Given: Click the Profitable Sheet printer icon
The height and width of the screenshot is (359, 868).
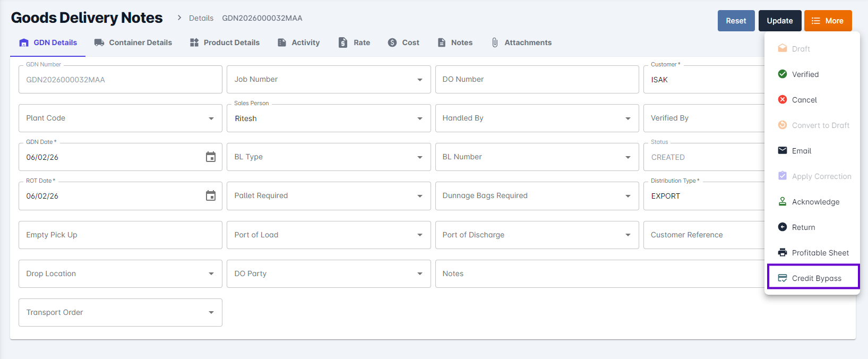Looking at the screenshot, I should (x=782, y=253).
